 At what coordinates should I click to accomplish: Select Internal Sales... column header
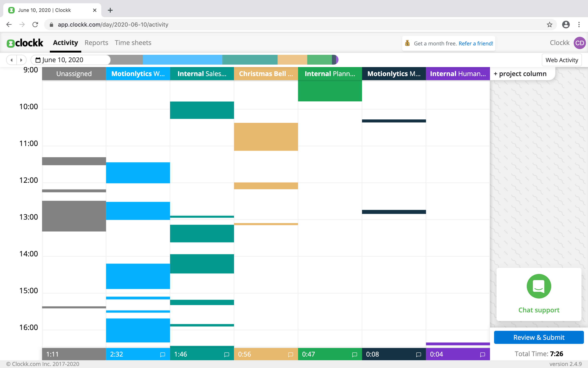pos(202,74)
